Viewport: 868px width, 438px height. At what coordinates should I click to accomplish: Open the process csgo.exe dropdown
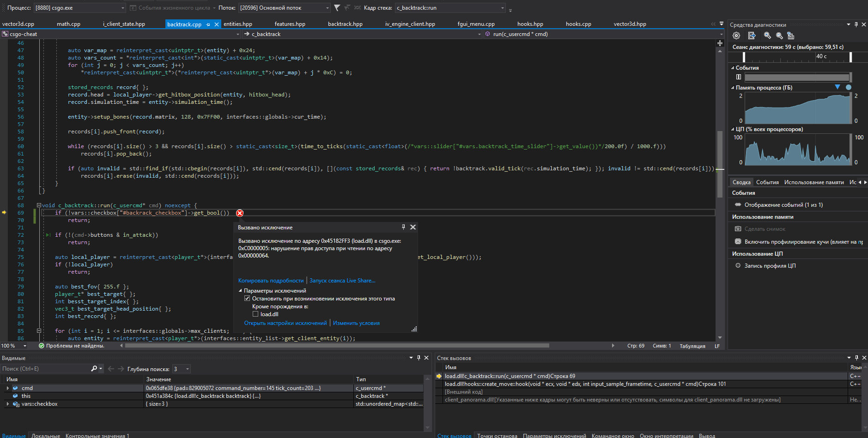123,8
